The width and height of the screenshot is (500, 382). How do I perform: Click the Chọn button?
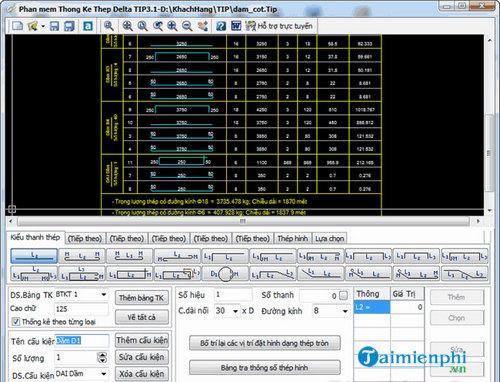457,318
